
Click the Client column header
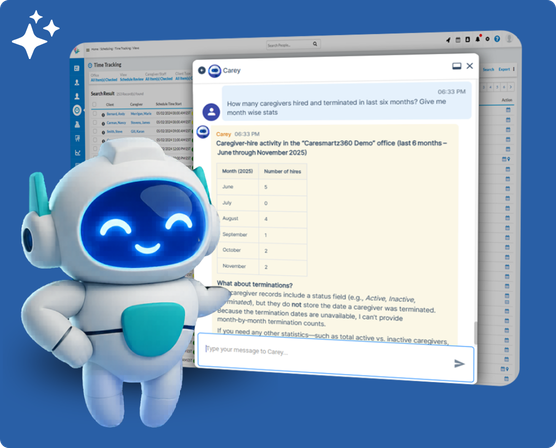coord(110,105)
